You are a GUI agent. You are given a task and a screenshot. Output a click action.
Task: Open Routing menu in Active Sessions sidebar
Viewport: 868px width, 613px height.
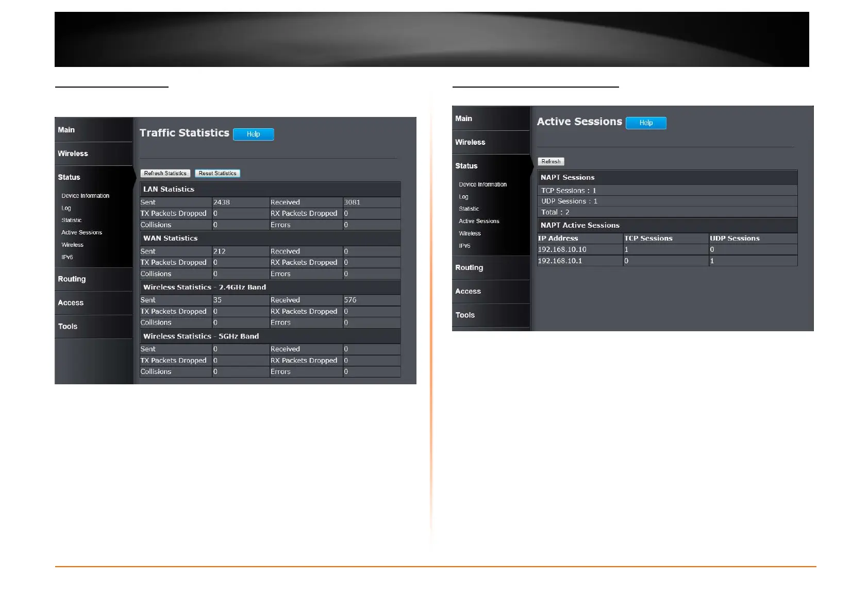pos(491,268)
